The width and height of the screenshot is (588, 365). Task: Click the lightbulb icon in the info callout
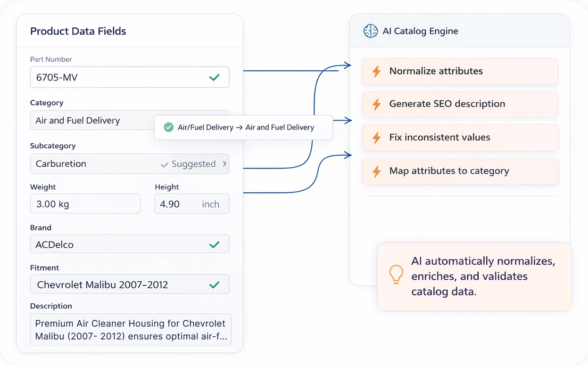point(396,274)
